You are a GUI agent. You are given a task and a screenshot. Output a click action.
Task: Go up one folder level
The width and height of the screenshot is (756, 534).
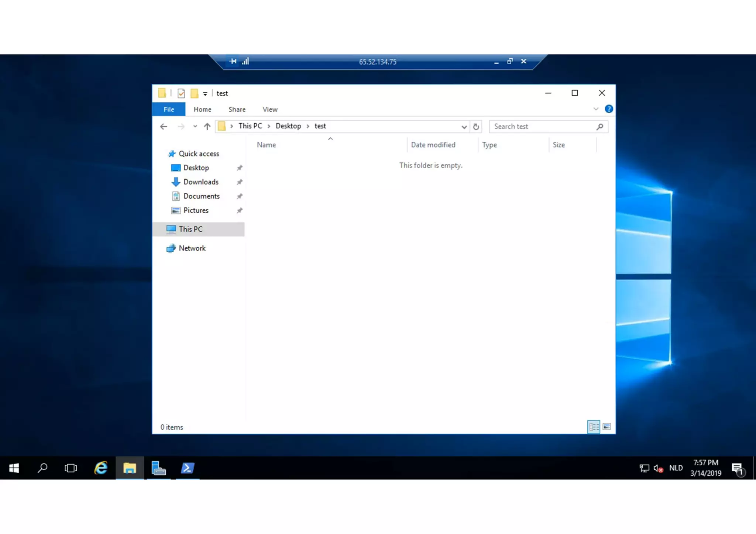[x=207, y=127]
